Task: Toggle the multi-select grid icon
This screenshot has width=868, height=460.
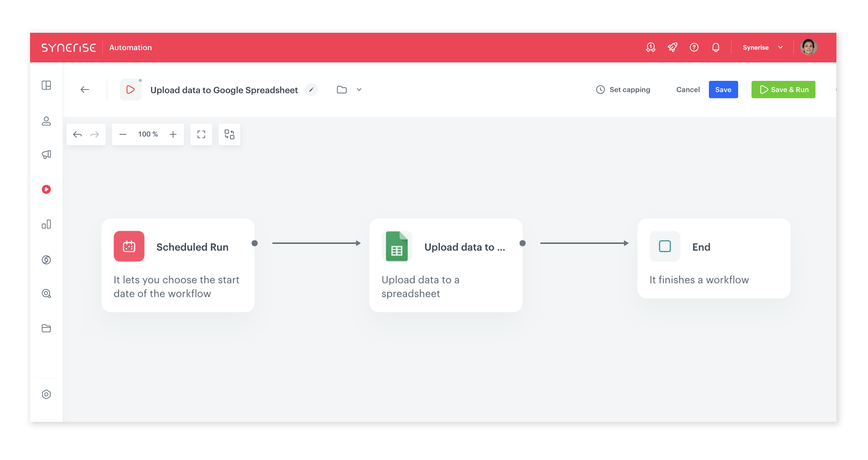Action: (x=230, y=135)
